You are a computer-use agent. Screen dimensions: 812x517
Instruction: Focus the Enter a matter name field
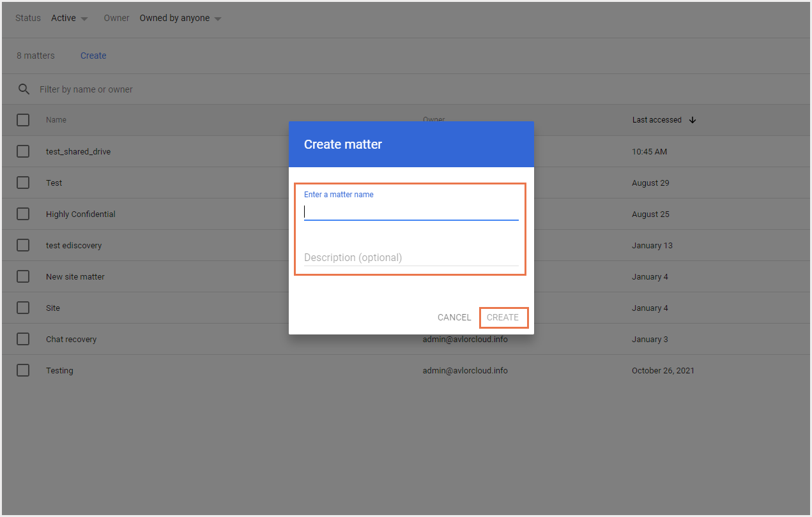[411, 212]
